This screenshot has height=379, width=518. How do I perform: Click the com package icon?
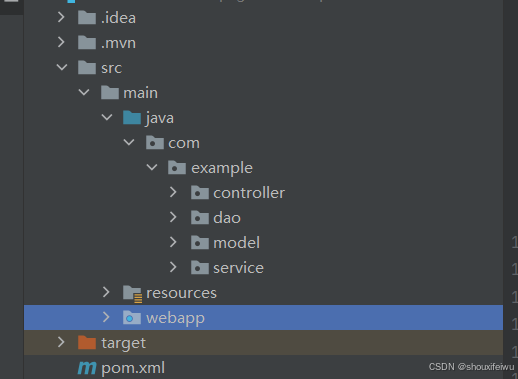pyautogui.click(x=155, y=143)
